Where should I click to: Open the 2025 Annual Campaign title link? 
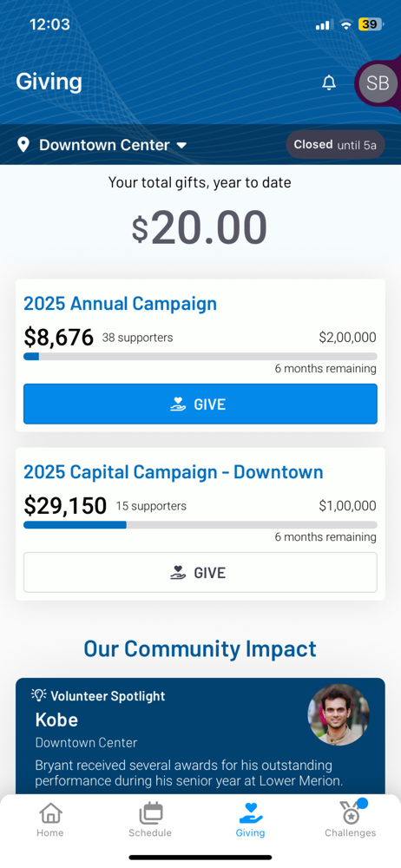point(120,303)
